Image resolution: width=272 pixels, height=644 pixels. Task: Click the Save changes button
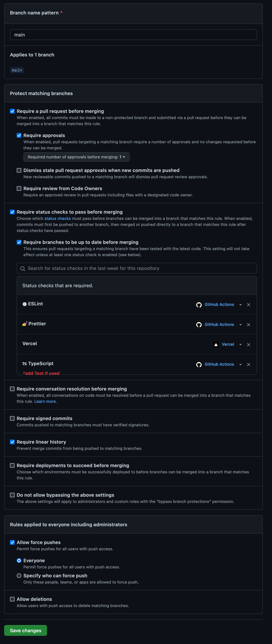pyautogui.click(x=26, y=630)
